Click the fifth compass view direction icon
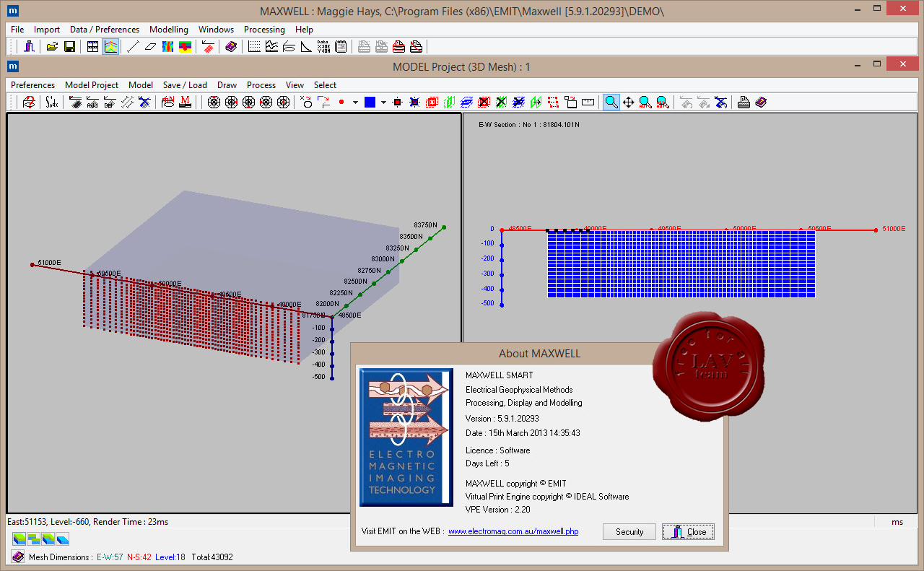This screenshot has height=571, width=924. [283, 103]
